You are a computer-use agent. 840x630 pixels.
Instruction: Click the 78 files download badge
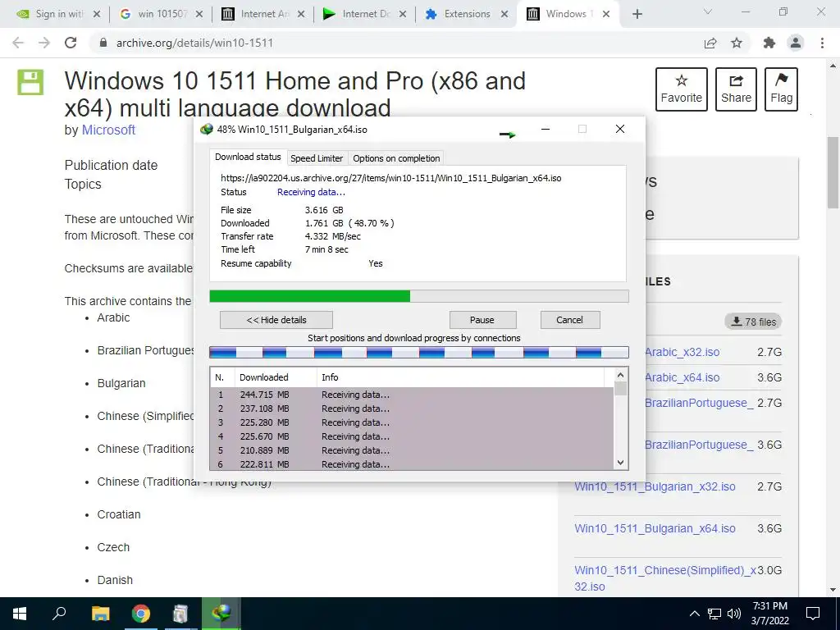coord(753,322)
